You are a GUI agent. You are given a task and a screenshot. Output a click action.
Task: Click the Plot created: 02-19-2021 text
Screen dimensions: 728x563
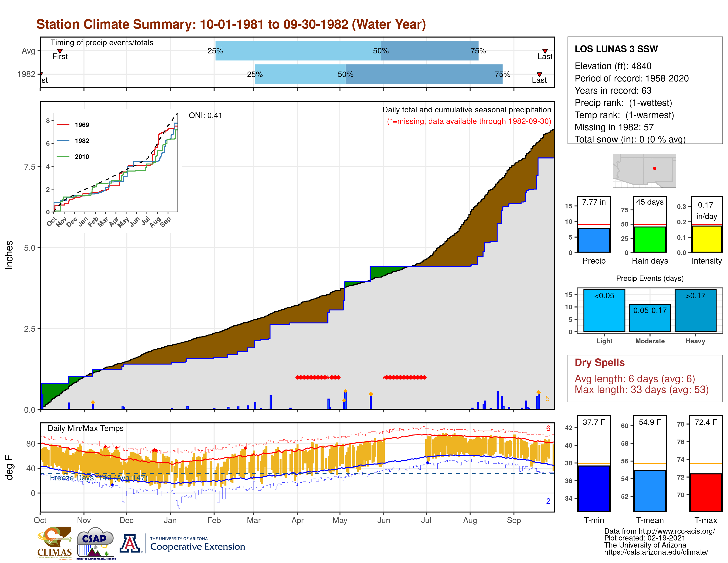pyautogui.click(x=645, y=538)
